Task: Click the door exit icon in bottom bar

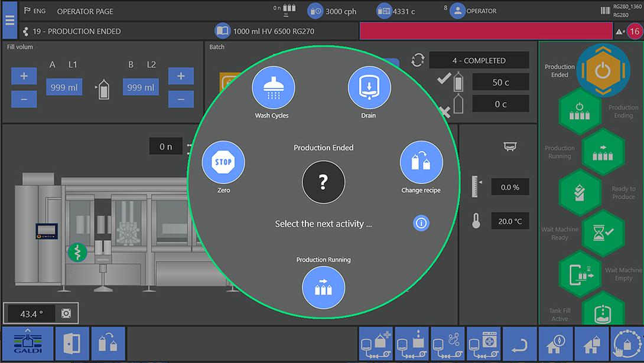Action: pyautogui.click(x=72, y=344)
